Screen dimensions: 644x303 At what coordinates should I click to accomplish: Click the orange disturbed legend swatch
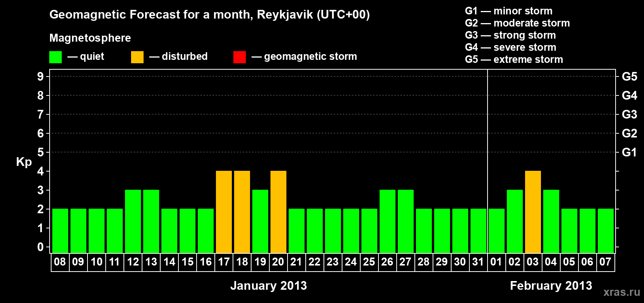137,57
